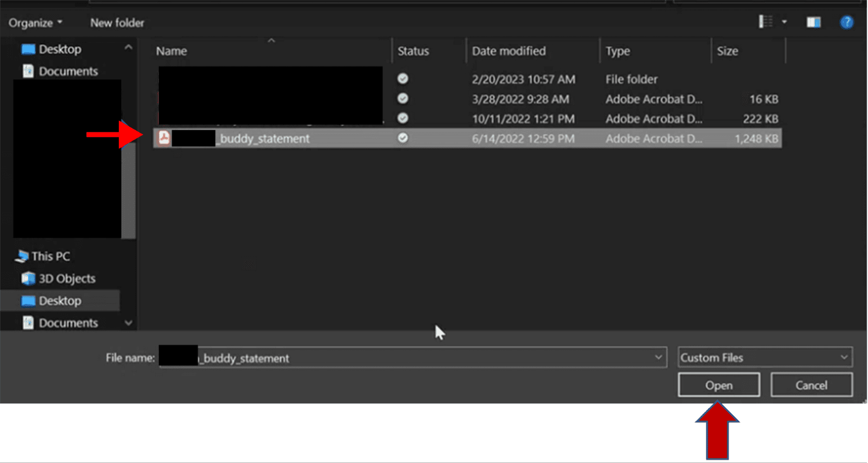Open This PC in navigation pane
This screenshot has height=463, width=868.
click(50, 256)
